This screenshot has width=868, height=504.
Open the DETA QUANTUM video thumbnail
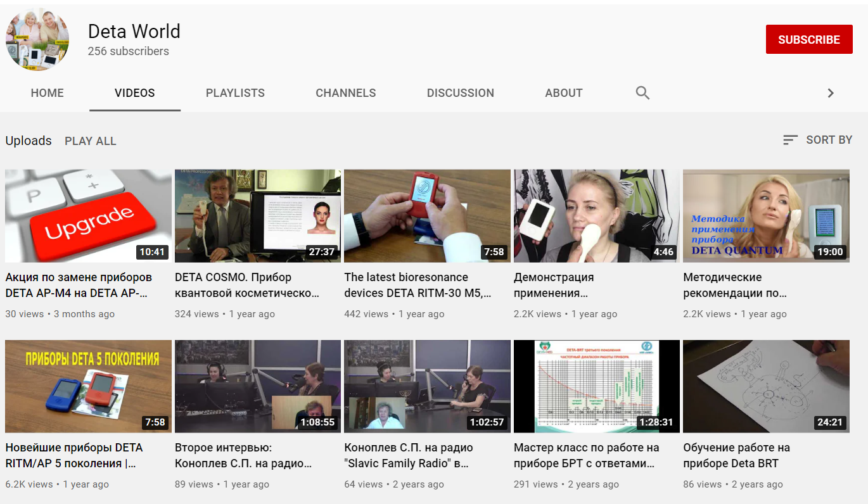766,216
